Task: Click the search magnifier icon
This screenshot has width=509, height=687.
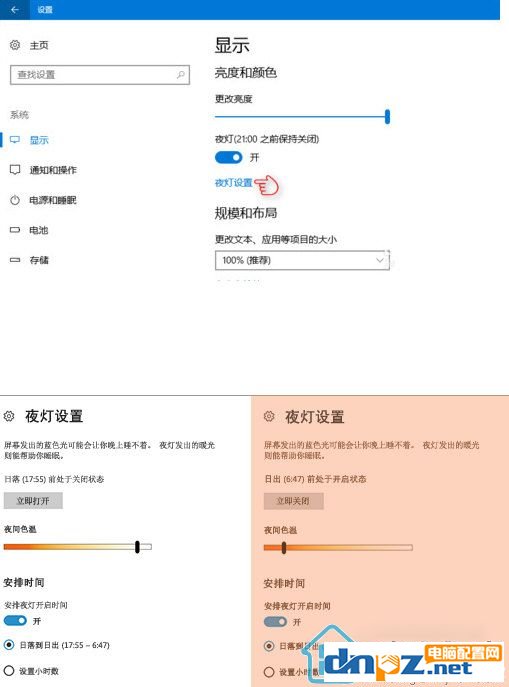Action: tap(180, 74)
